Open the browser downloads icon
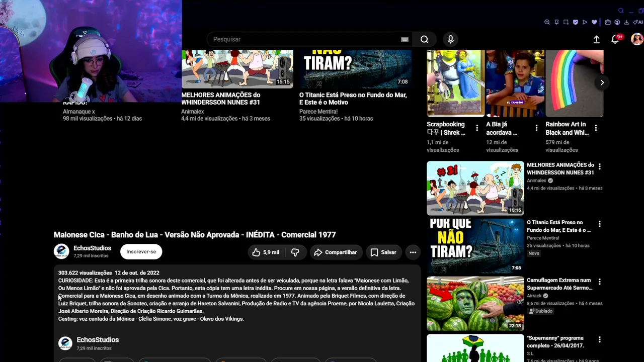This screenshot has width=644, height=362. pos(626,22)
